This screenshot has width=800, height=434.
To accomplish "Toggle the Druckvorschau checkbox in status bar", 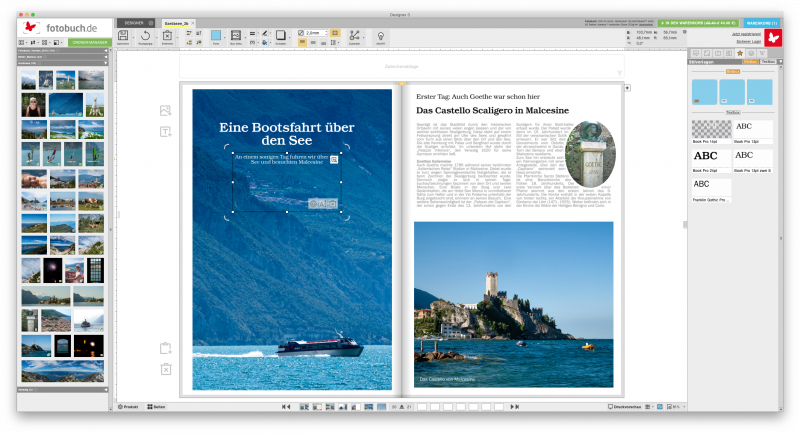I will pos(611,407).
